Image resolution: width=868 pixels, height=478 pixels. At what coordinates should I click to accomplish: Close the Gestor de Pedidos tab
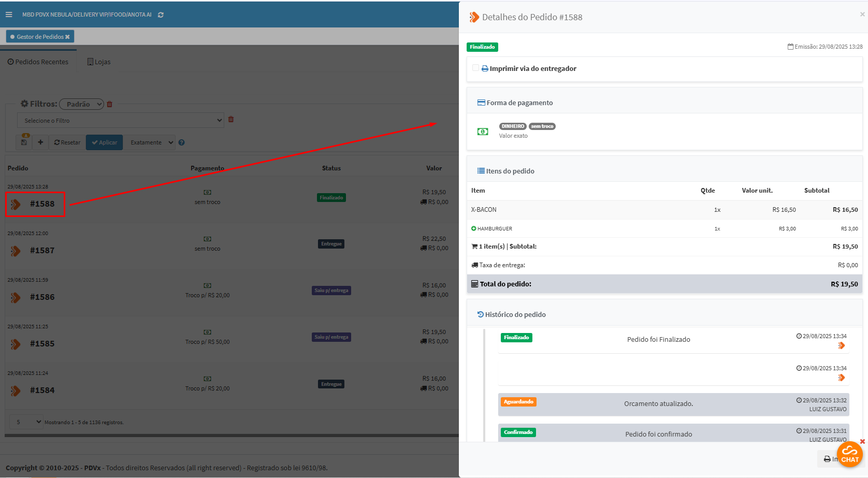pos(67,37)
